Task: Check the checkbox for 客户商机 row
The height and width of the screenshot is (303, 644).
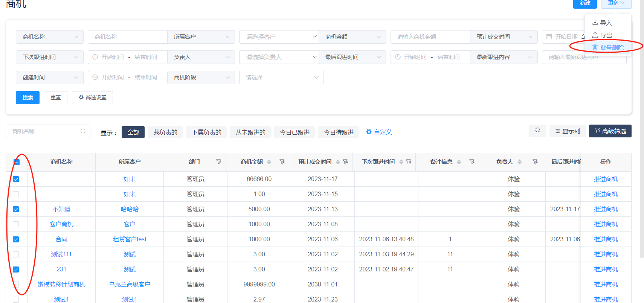Action: pyautogui.click(x=16, y=224)
